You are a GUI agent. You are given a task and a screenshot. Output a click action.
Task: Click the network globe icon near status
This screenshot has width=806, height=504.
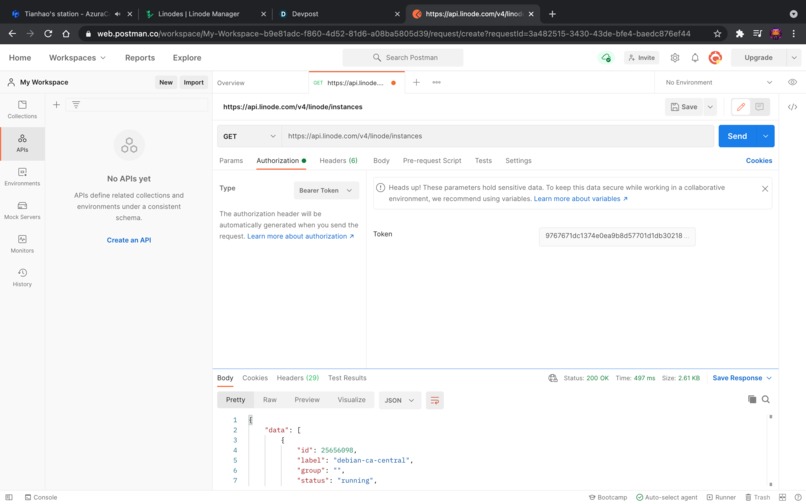click(553, 378)
